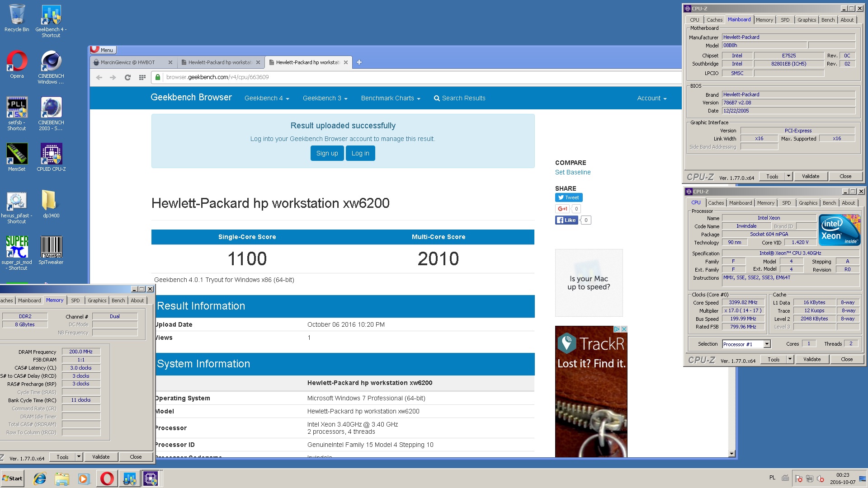Click Validate in Mainboard CPU-Z window
The height and width of the screenshot is (488, 868).
pos(811,176)
